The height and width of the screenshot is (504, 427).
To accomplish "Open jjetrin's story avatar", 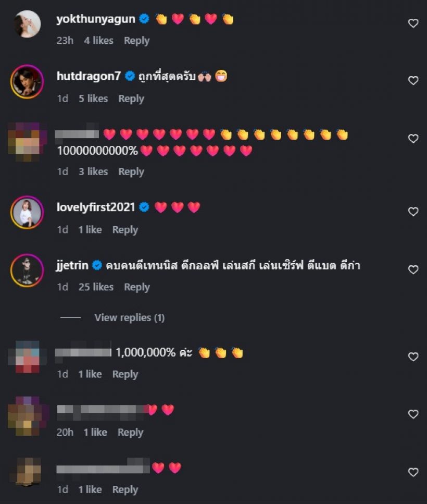I will [x=27, y=271].
